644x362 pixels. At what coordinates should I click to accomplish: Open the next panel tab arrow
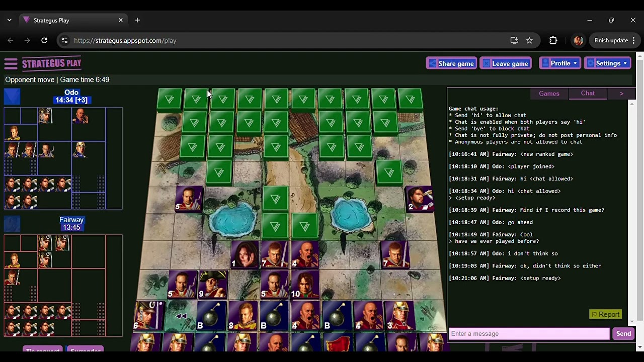(x=621, y=94)
